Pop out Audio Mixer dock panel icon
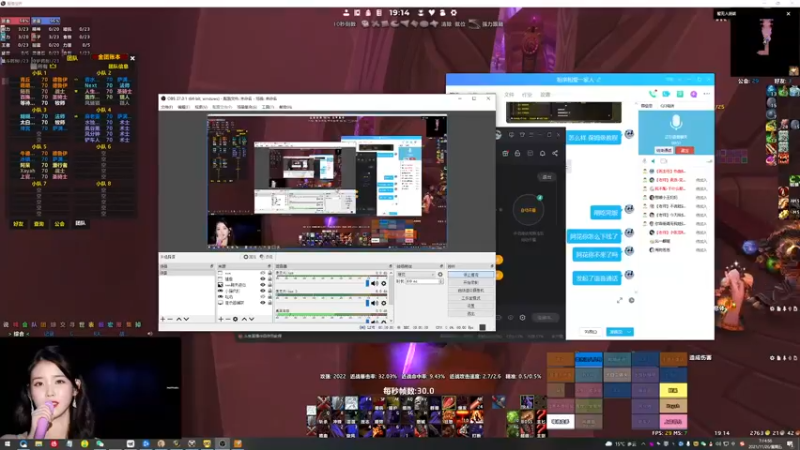Viewport: 800px width, 450px height. 390,266
